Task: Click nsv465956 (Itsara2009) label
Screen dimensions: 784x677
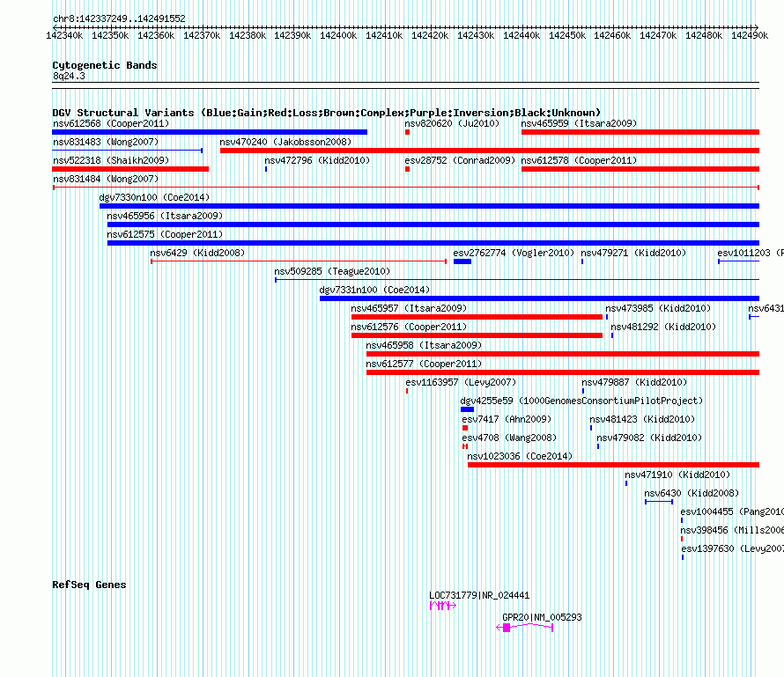Action: 165,216
